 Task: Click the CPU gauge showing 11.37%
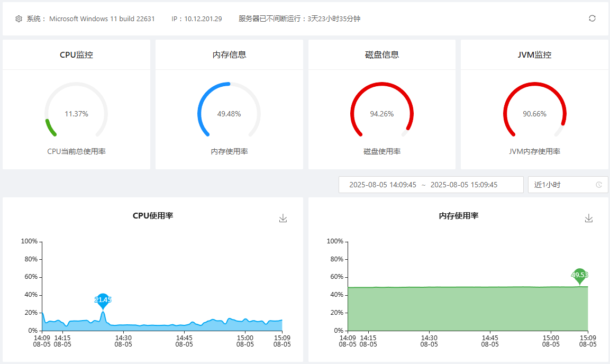coord(76,114)
